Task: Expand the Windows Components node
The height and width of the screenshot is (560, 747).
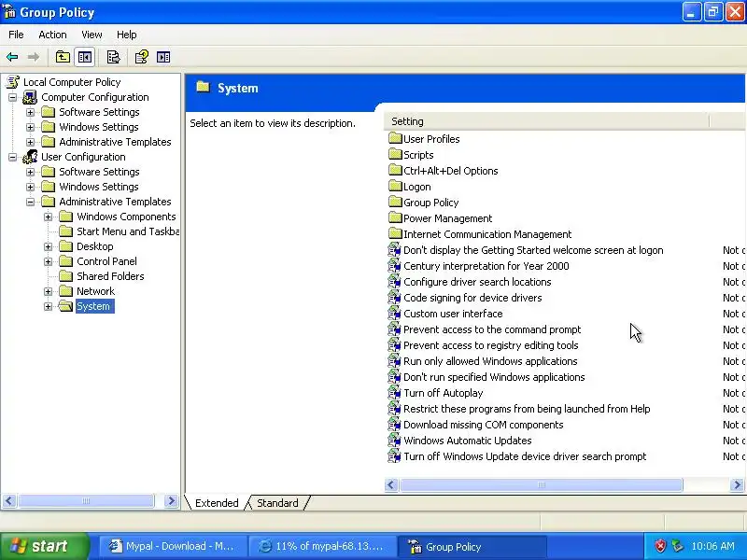Action: (x=49, y=217)
